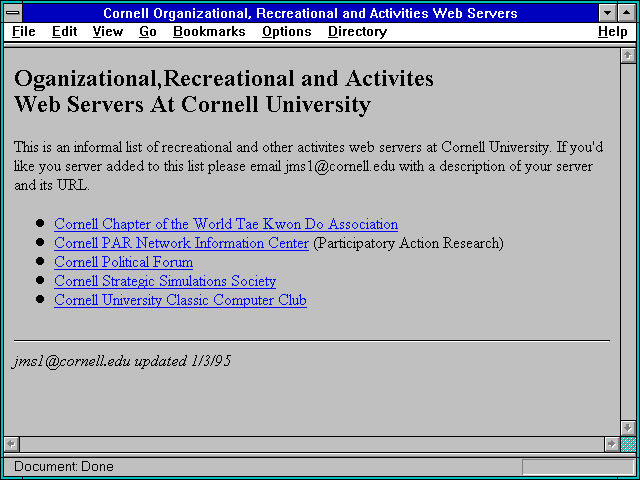The width and height of the screenshot is (640, 480).
Task: Visit the Cornell Political Forum link
Action: (x=123, y=262)
